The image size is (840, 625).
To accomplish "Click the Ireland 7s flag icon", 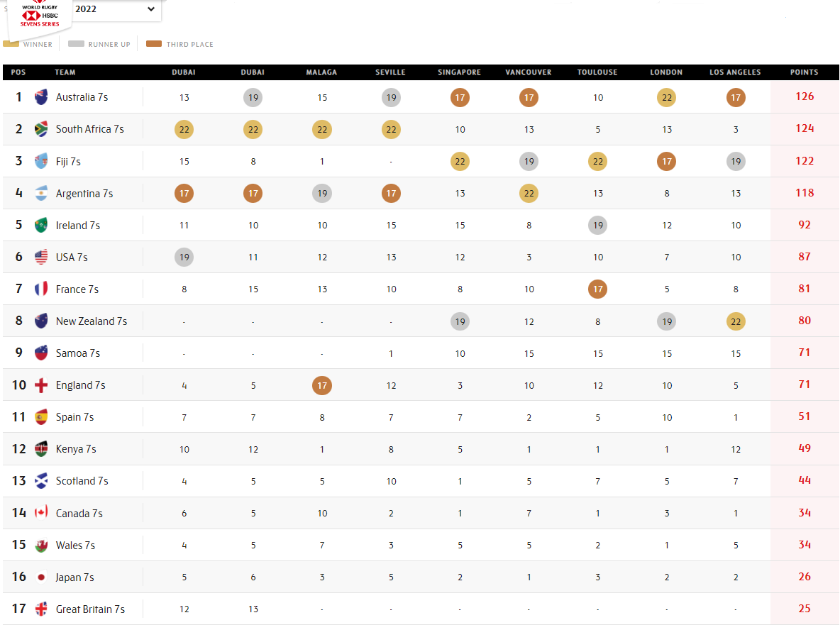I will [x=41, y=225].
